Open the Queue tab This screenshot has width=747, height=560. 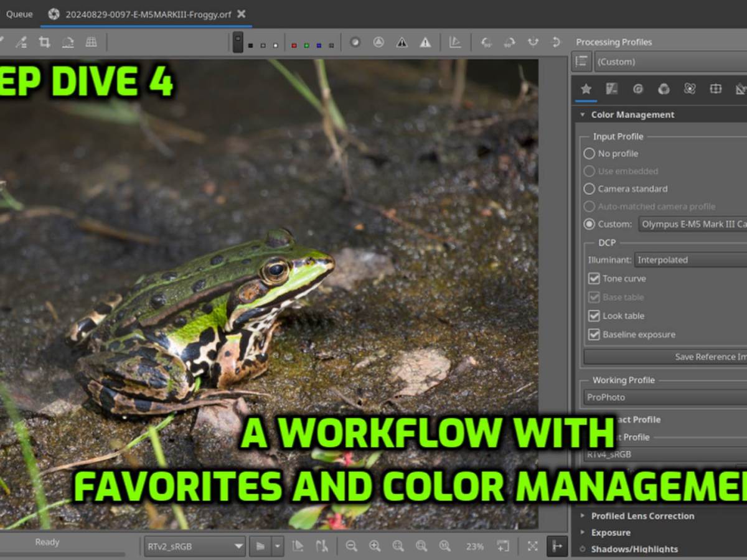pyautogui.click(x=19, y=14)
